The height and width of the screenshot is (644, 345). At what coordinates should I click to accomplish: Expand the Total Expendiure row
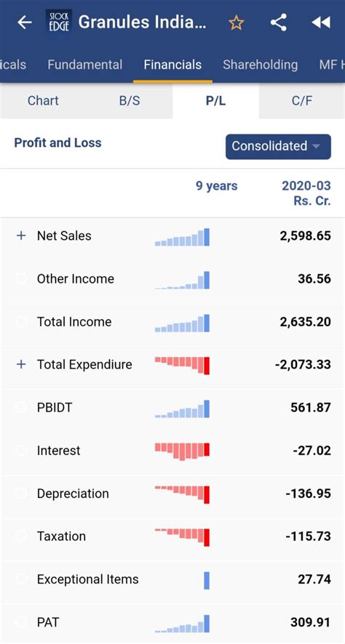pyautogui.click(x=21, y=364)
